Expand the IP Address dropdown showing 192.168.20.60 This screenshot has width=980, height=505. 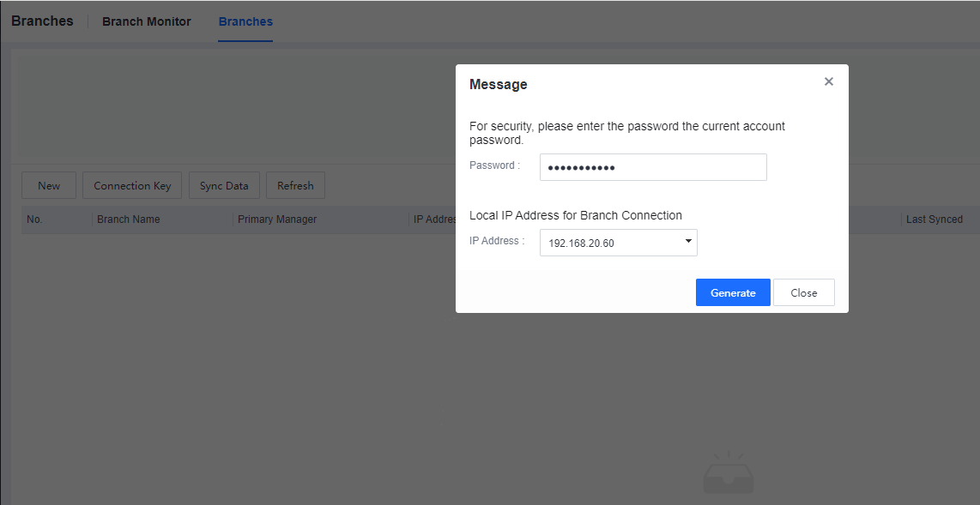pyautogui.click(x=618, y=243)
